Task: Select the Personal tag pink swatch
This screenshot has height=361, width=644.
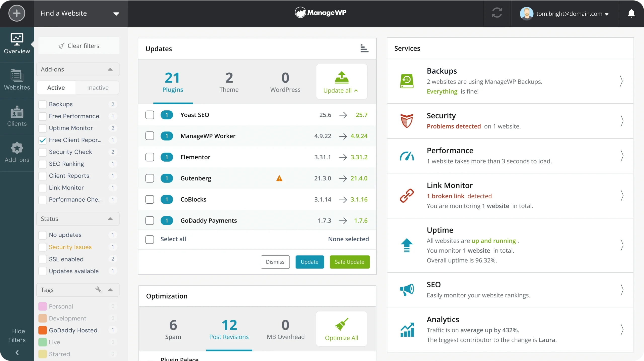Action: 43,306
